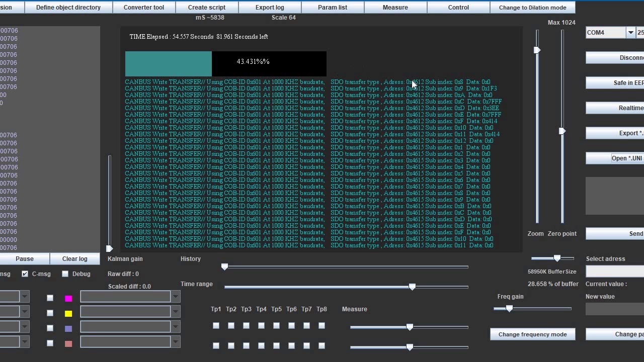Select log line with Data: 0x1F3
This screenshot has width=644, height=362.
[311, 88]
